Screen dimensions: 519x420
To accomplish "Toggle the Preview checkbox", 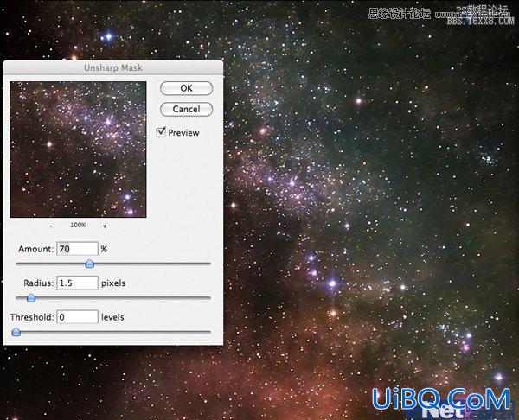I will pyautogui.click(x=161, y=132).
